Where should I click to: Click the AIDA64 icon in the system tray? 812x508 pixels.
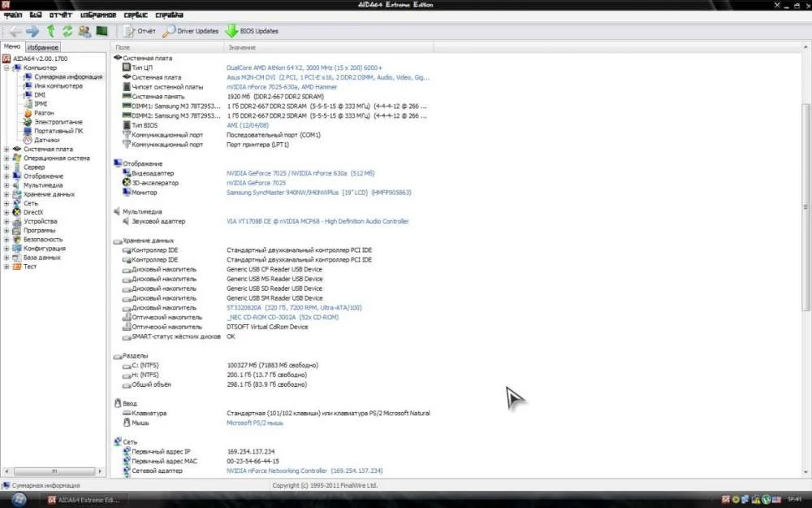pos(725,500)
